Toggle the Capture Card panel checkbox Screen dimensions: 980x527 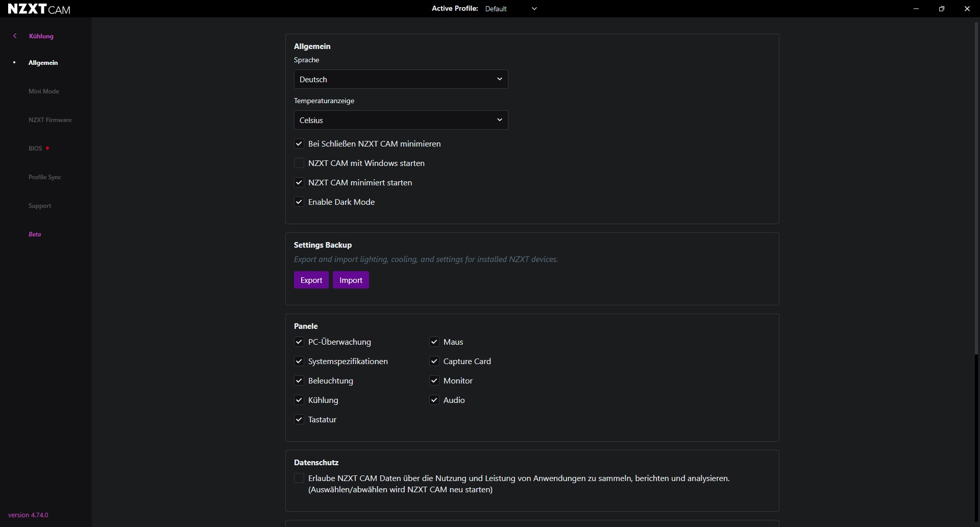(x=434, y=362)
